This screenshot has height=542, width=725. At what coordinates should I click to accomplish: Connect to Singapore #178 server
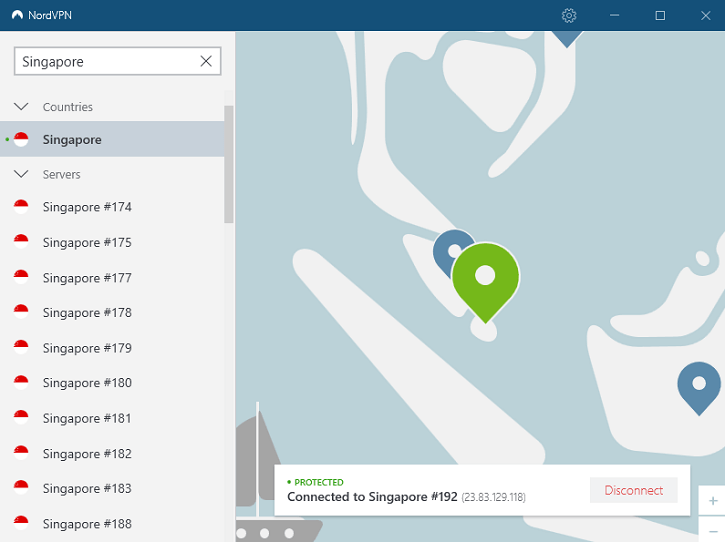click(x=112, y=313)
